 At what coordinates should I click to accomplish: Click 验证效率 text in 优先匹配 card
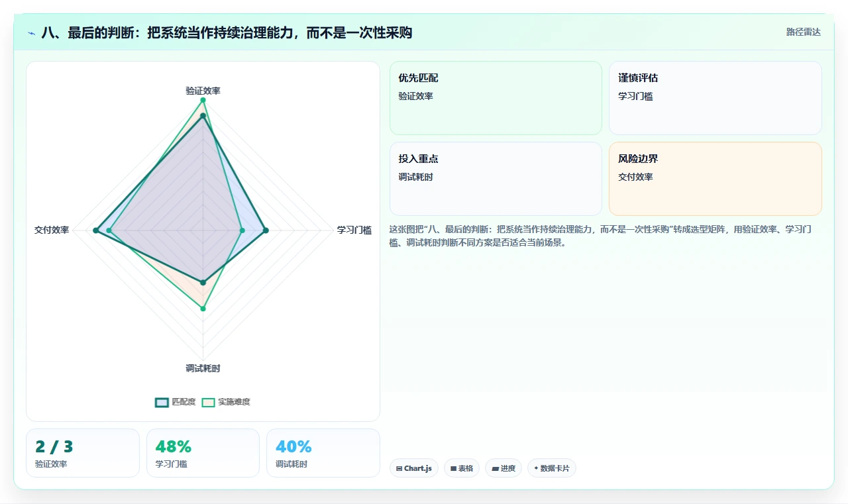coord(415,96)
